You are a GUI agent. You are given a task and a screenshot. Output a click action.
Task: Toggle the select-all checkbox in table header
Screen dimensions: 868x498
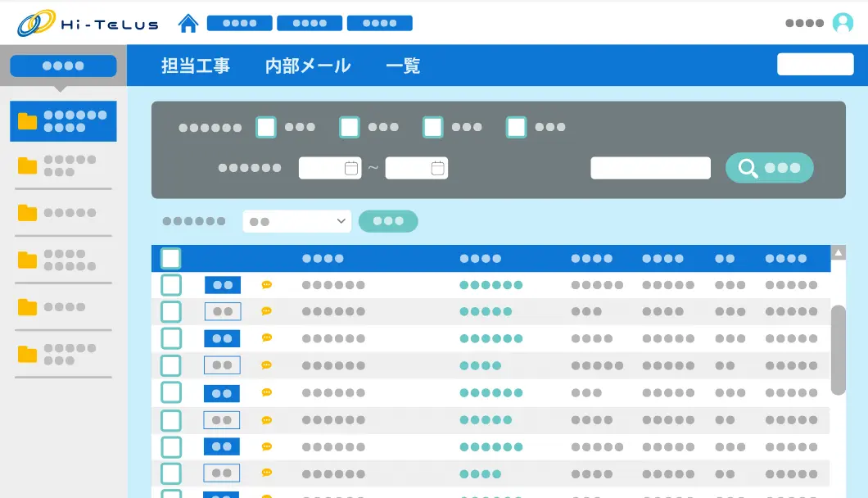click(x=170, y=258)
